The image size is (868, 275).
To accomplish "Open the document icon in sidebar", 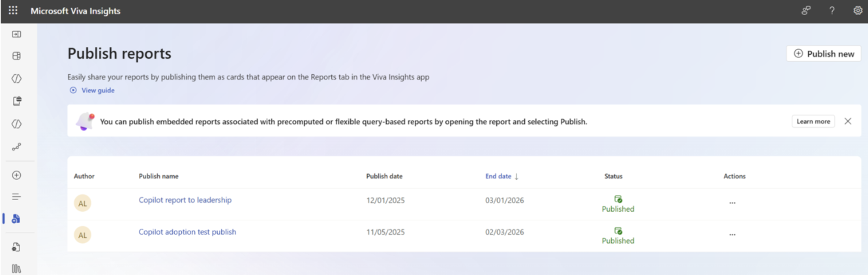I will 17,247.
